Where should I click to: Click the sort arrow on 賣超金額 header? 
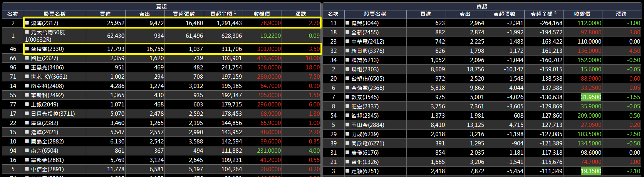pyautogui.click(x=556, y=13)
